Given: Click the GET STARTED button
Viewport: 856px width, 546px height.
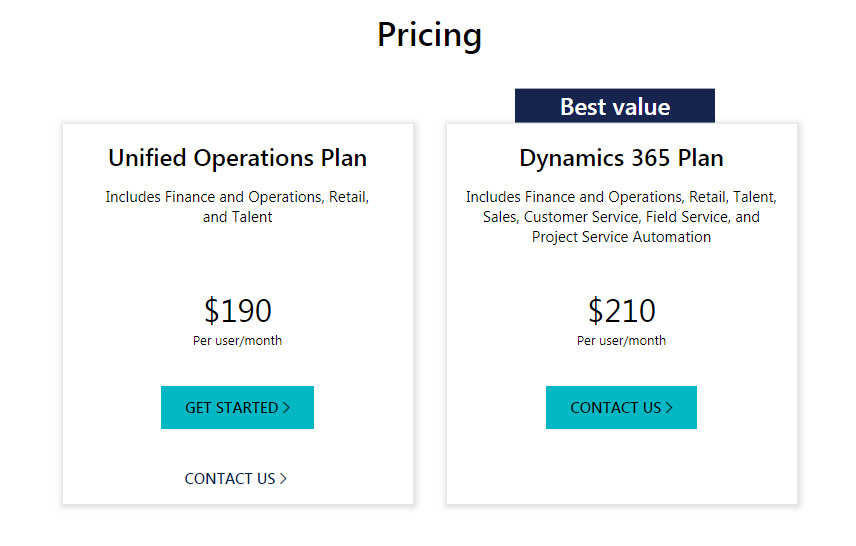Looking at the screenshot, I should (x=237, y=407).
